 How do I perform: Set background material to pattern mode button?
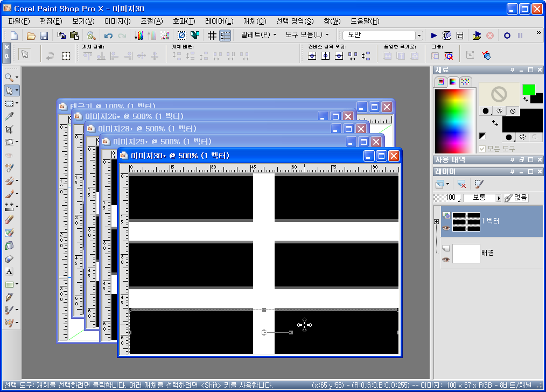(x=522, y=137)
